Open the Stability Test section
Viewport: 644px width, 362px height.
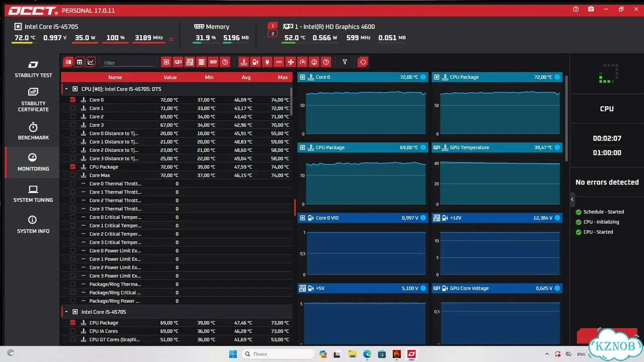coord(33,69)
